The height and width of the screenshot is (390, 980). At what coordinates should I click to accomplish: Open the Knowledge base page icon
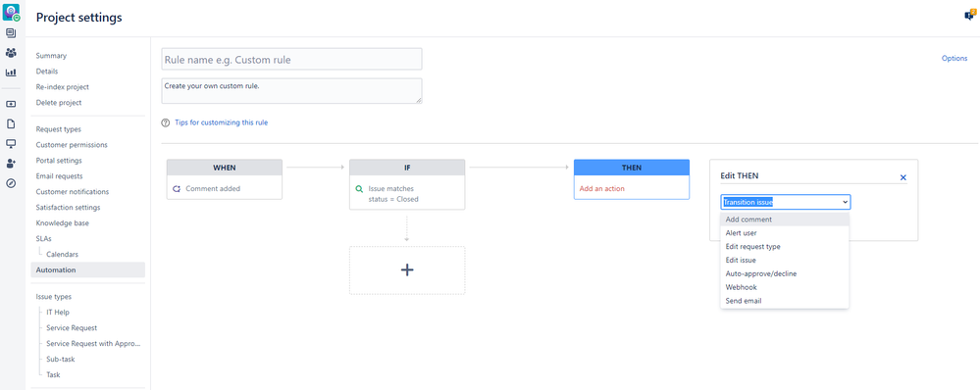point(11,124)
